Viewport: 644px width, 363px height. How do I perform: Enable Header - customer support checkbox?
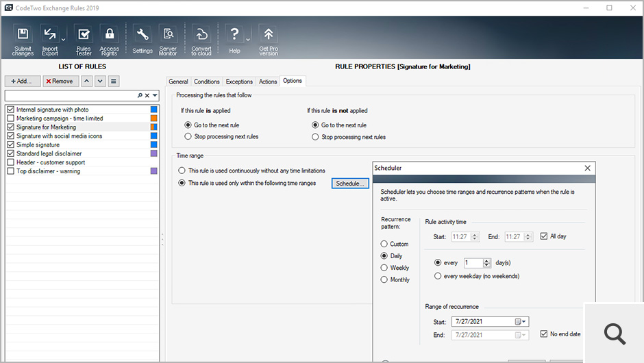pyautogui.click(x=11, y=162)
